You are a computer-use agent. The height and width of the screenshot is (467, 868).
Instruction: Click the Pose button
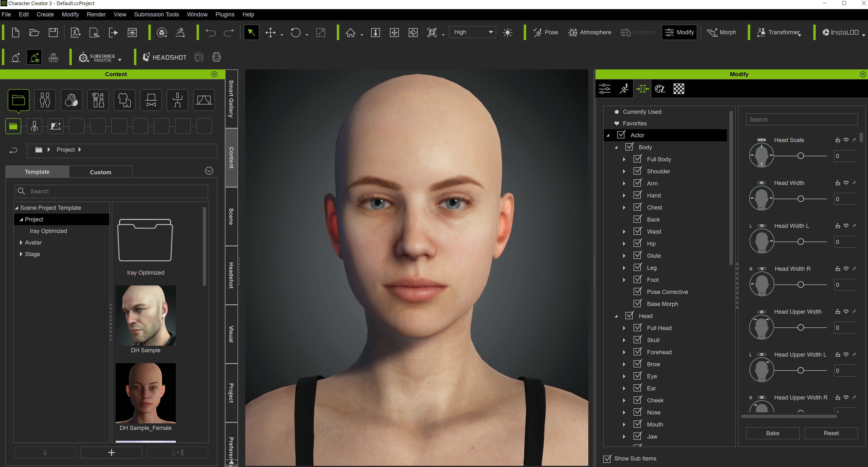tap(545, 32)
